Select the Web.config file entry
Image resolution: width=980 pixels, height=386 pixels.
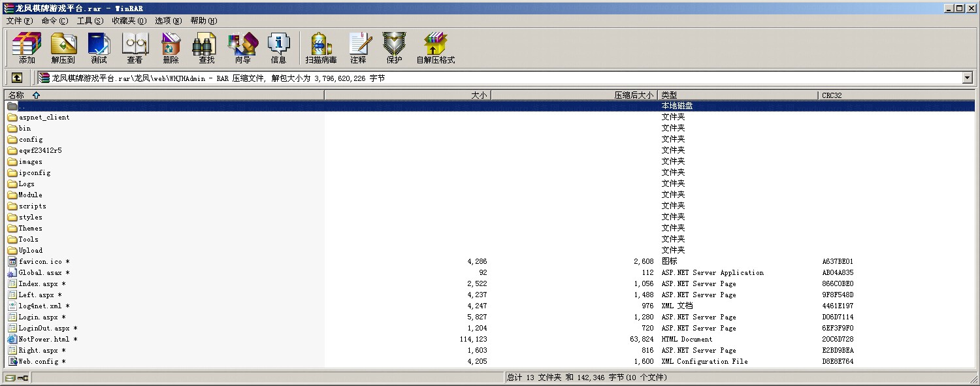point(38,362)
